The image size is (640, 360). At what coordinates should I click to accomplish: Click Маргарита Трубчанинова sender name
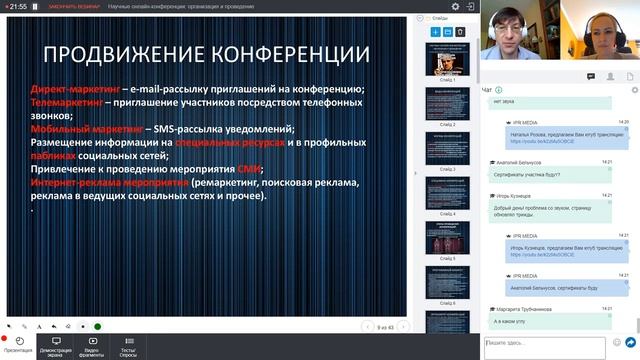524,309
